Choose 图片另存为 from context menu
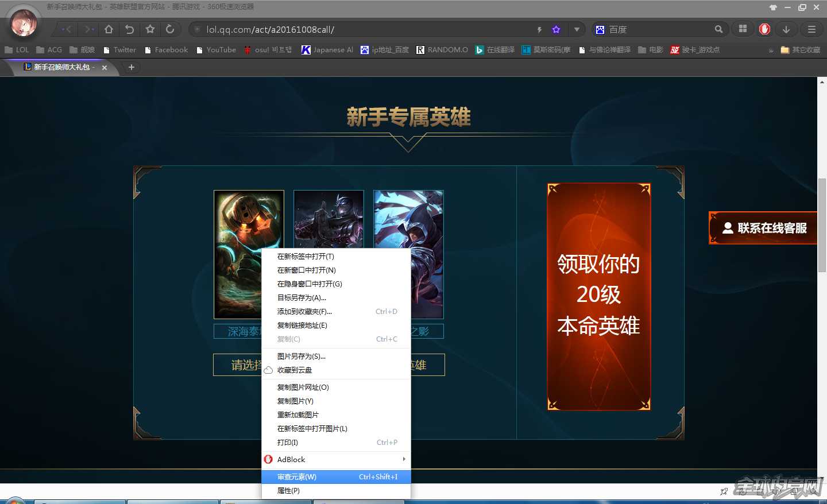This screenshot has width=827, height=504. (x=303, y=356)
